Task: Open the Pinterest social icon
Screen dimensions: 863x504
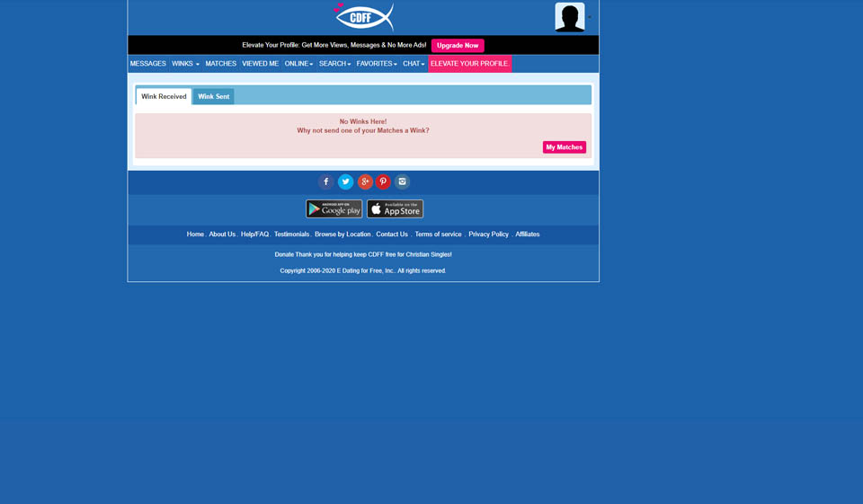Action: click(383, 181)
